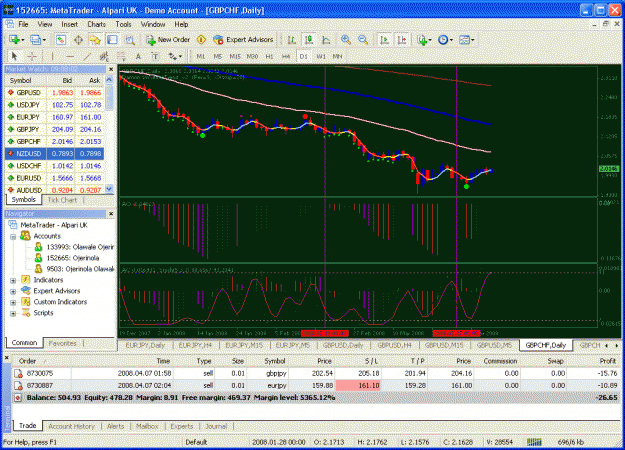The image size is (625, 450).
Task: Open the Charts menu
Action: pos(96,24)
